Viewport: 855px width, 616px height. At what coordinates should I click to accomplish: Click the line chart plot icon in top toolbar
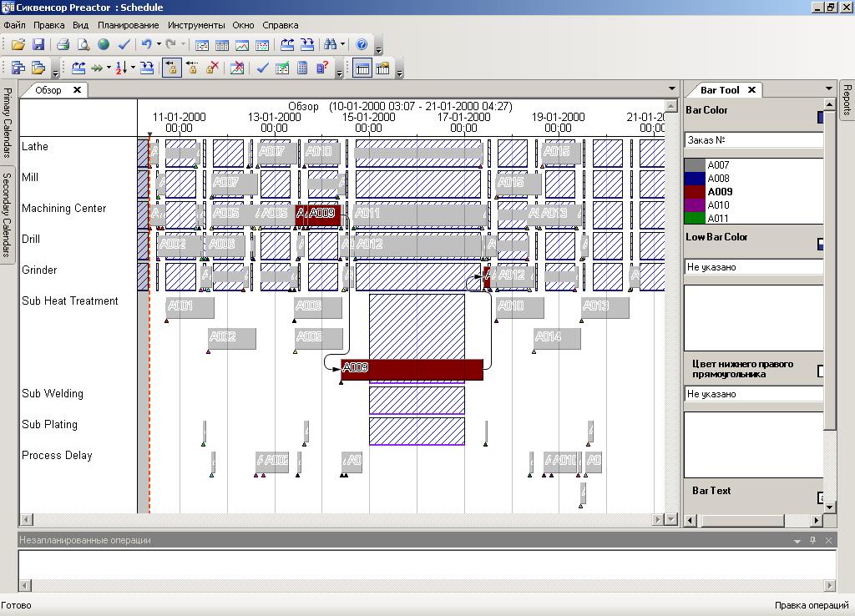pos(242,45)
